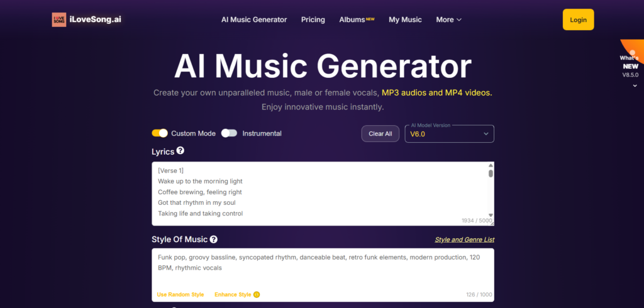Open the AI Model Version V6.0 dropdown

(449, 134)
